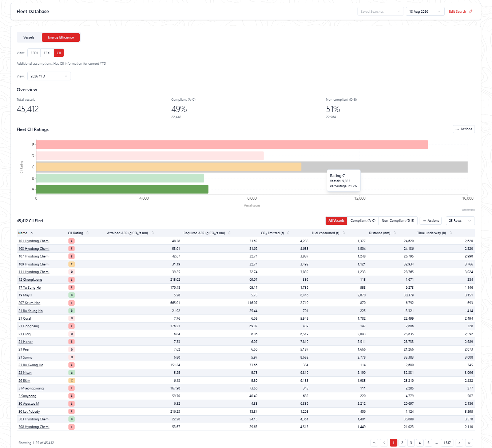492x448 pixels.
Task: Open the Actions menu above the CII chart
Action: pyautogui.click(x=464, y=129)
